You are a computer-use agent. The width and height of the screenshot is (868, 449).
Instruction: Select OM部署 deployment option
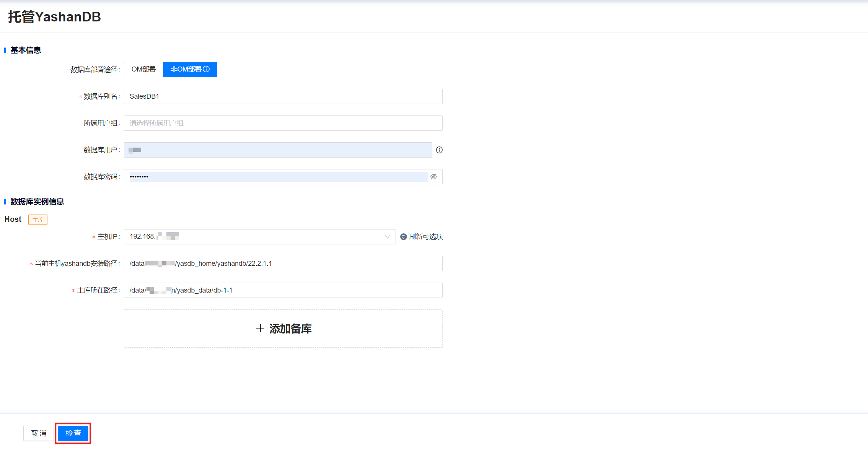pos(143,69)
